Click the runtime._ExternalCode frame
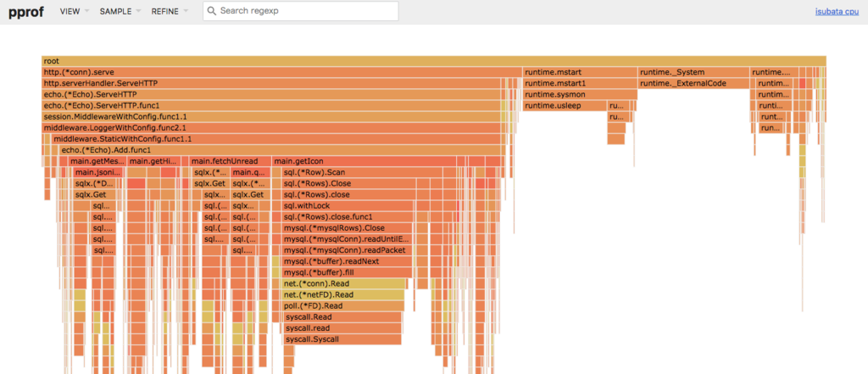The width and height of the screenshot is (868, 374). point(693,83)
